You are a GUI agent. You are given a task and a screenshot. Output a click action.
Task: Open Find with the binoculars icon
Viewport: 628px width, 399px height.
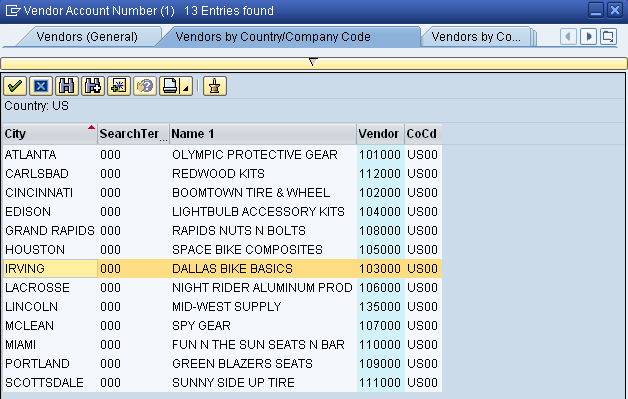(x=66, y=86)
